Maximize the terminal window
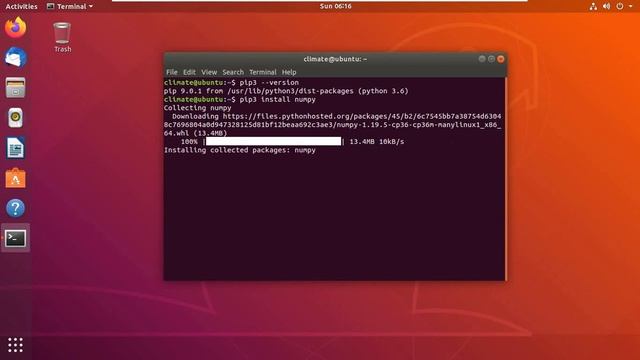The height and width of the screenshot is (360, 640). [491, 59]
